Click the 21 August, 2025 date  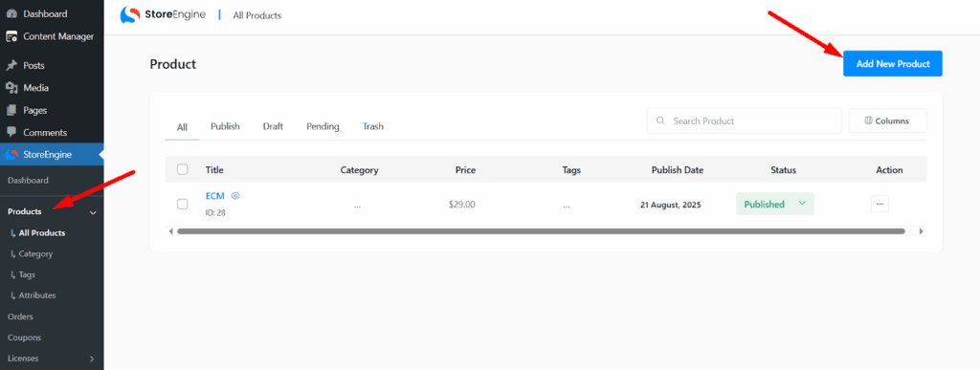(x=671, y=205)
